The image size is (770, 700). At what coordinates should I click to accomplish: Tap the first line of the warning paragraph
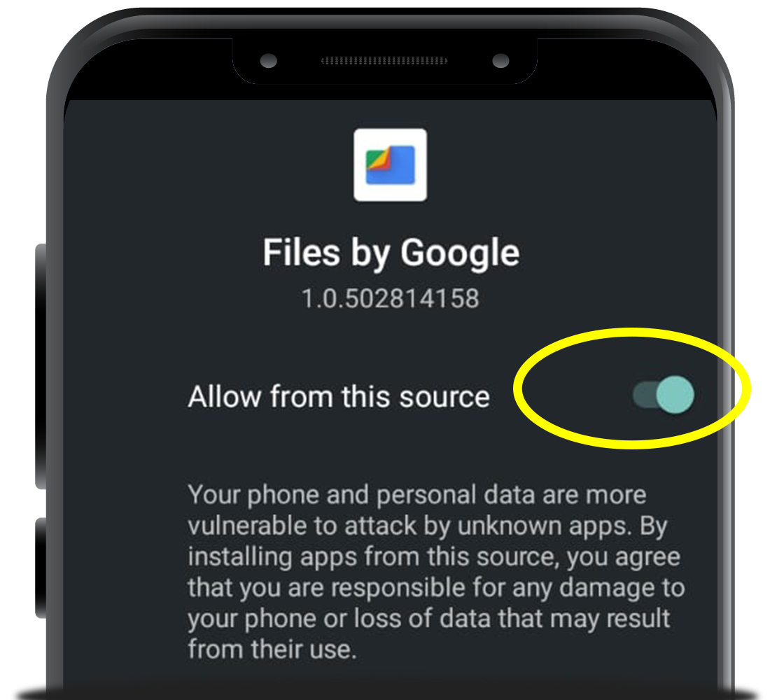coord(417,495)
